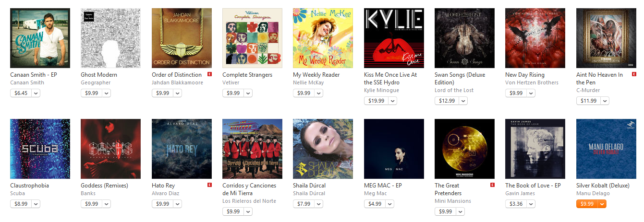Expand the dropdown arrow next to $7.99
The width and height of the screenshot is (644, 222).
(319, 204)
